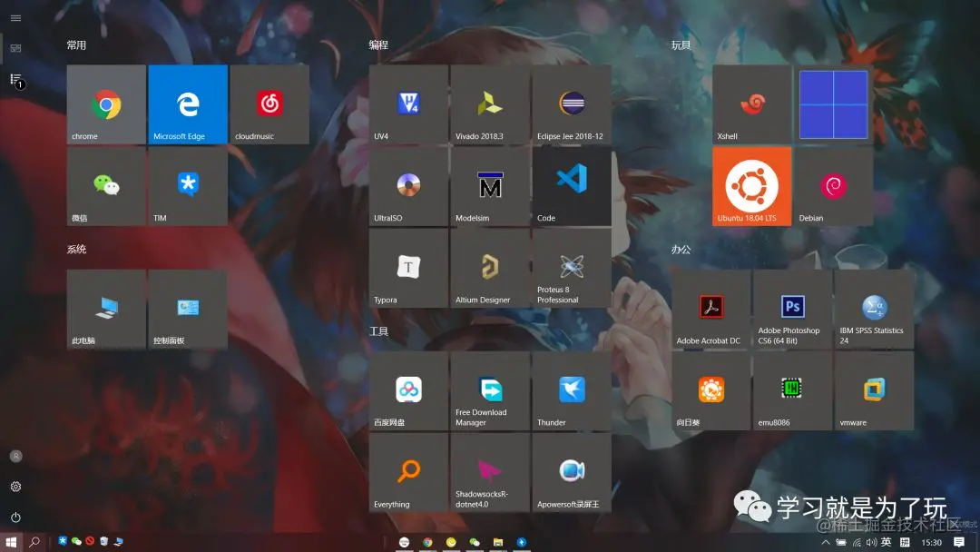Image resolution: width=980 pixels, height=552 pixels.
Task: Launch the Proteus 8 Professional tile
Action: (x=572, y=268)
